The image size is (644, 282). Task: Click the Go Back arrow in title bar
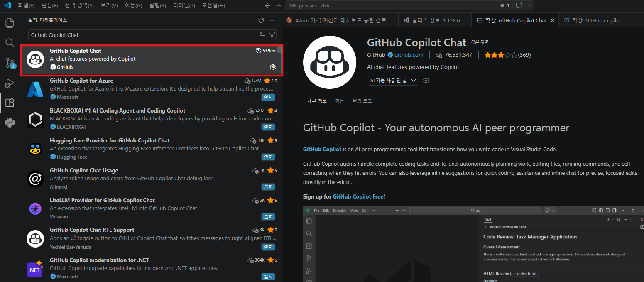(268, 6)
